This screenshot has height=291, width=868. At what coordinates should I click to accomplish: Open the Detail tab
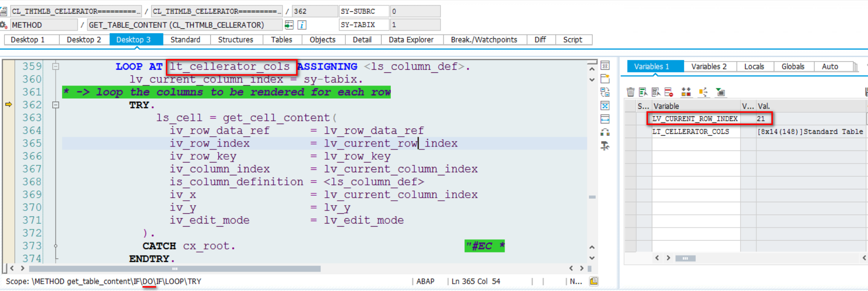pos(363,40)
